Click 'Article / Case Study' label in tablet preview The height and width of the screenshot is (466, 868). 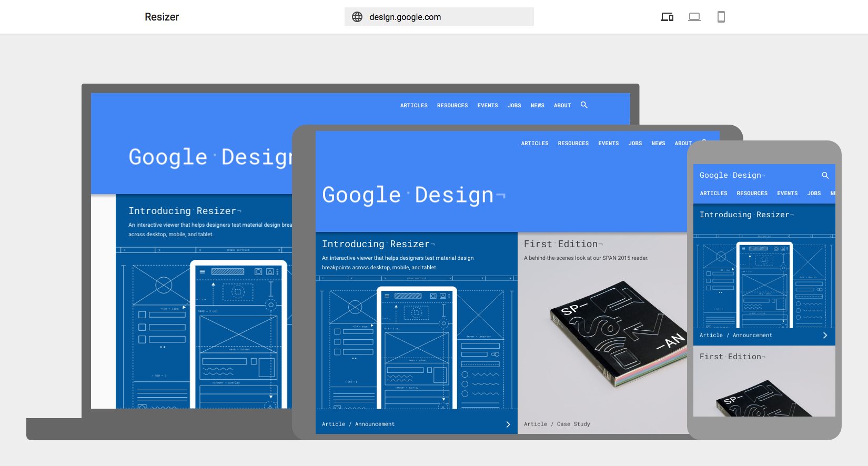557,424
